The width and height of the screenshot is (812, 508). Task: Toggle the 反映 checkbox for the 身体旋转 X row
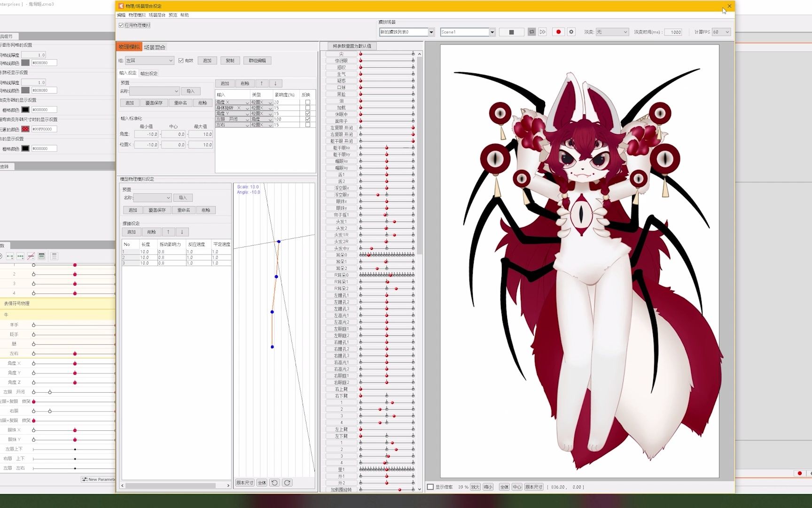[308, 108]
